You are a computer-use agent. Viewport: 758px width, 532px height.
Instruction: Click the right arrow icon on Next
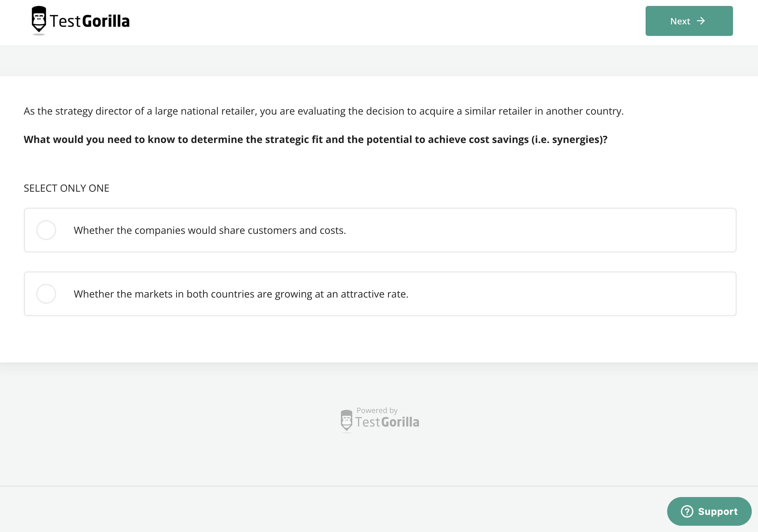coord(701,21)
